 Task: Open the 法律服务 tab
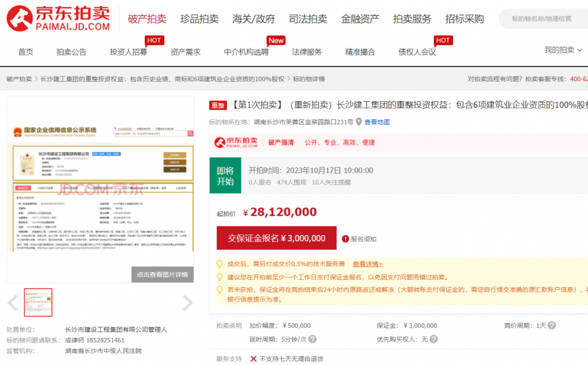pos(307,52)
